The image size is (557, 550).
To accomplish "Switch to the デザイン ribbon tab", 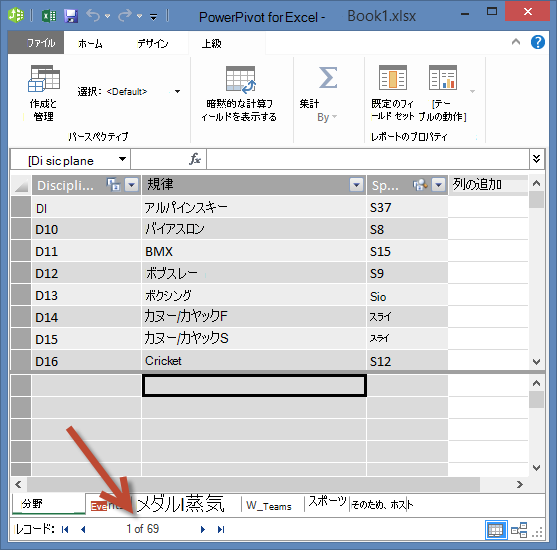I will [153, 43].
